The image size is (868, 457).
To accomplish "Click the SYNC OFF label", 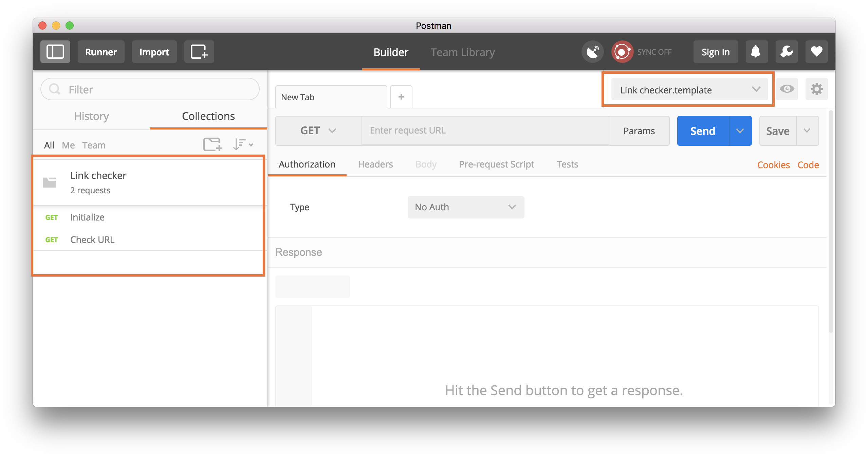I will pos(654,52).
